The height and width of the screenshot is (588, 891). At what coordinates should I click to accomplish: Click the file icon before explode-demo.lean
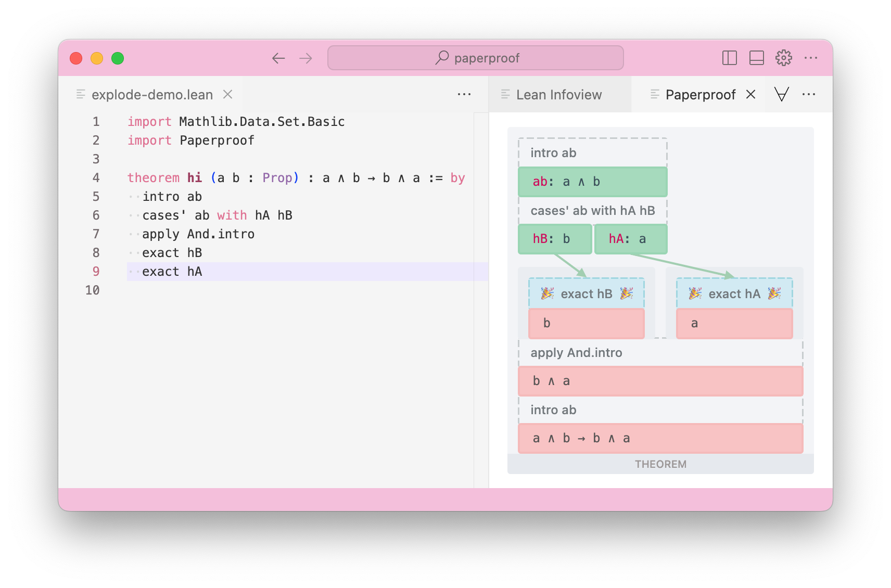81,94
